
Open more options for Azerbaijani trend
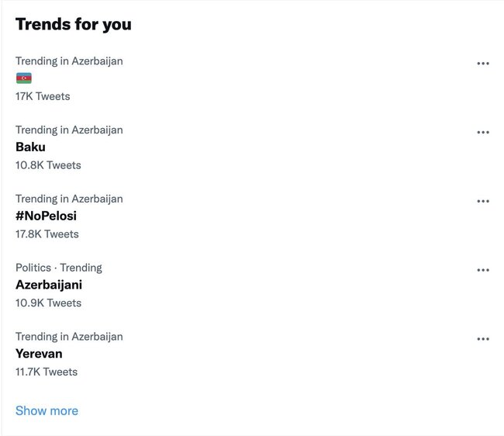tap(483, 270)
